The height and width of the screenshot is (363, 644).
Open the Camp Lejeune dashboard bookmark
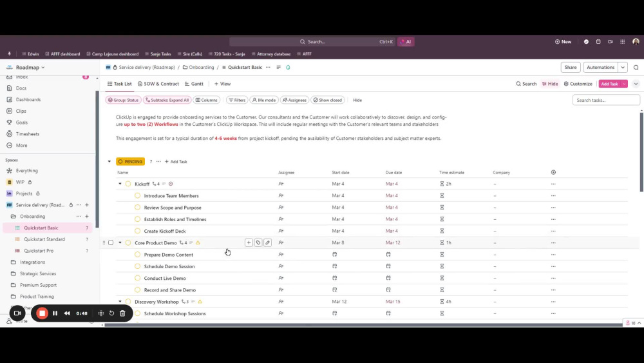112,54
